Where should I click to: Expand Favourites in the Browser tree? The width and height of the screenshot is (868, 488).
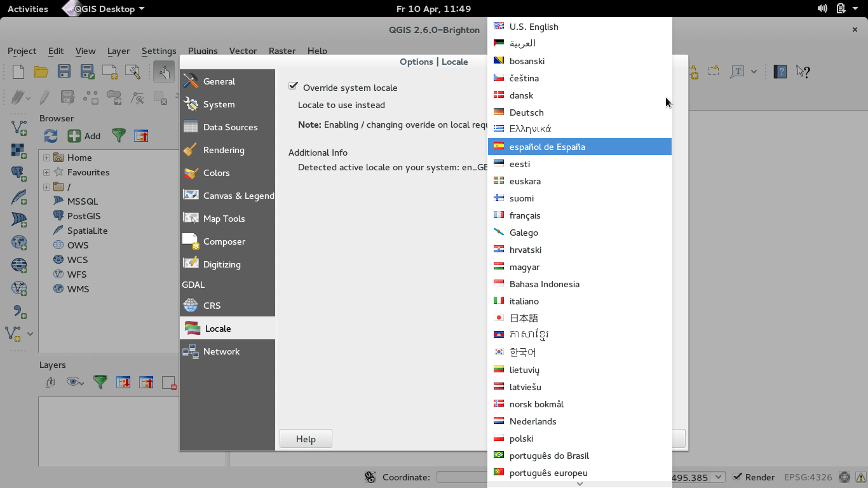click(45, 172)
